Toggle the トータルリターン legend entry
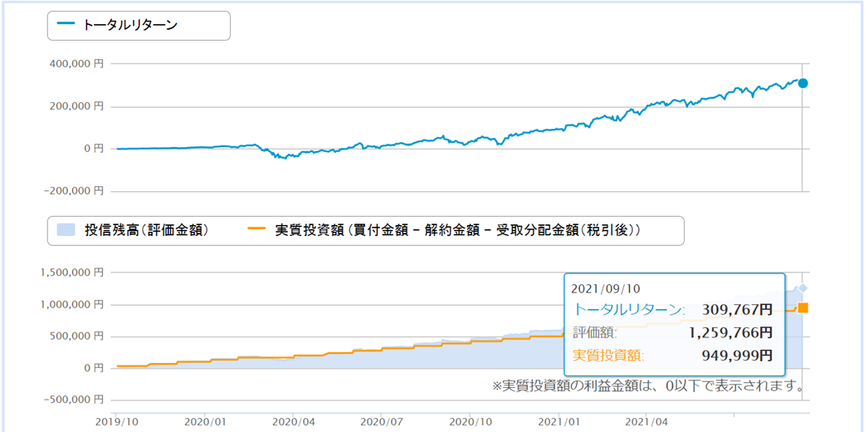This screenshot has width=868, height=432. (x=130, y=25)
